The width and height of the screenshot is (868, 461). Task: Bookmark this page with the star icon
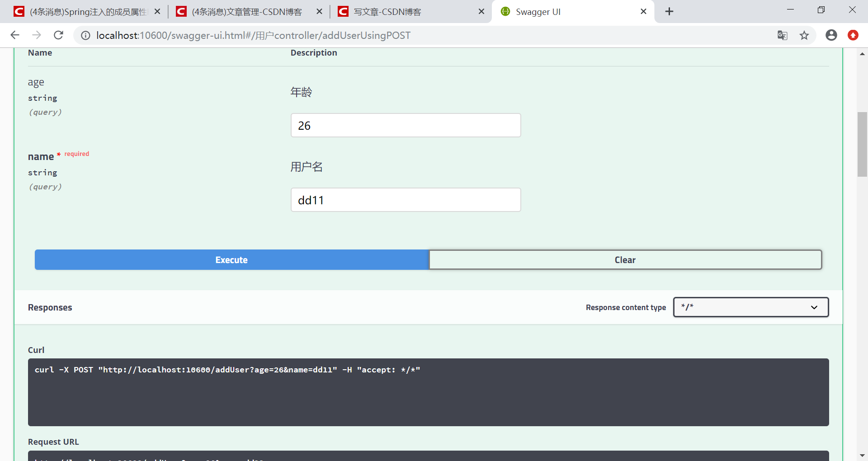[804, 35]
